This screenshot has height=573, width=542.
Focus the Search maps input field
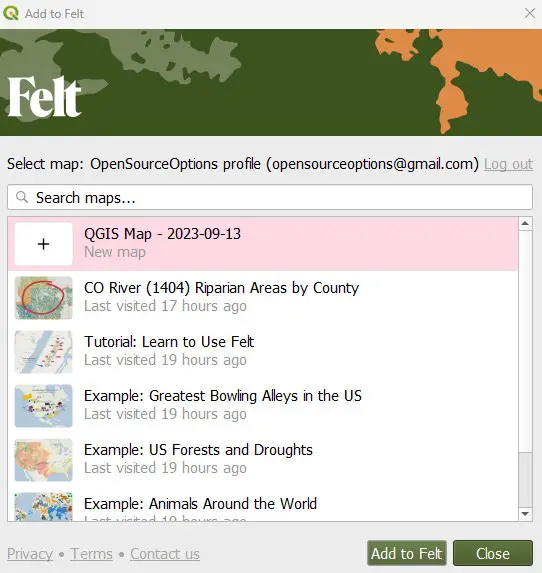click(x=270, y=197)
